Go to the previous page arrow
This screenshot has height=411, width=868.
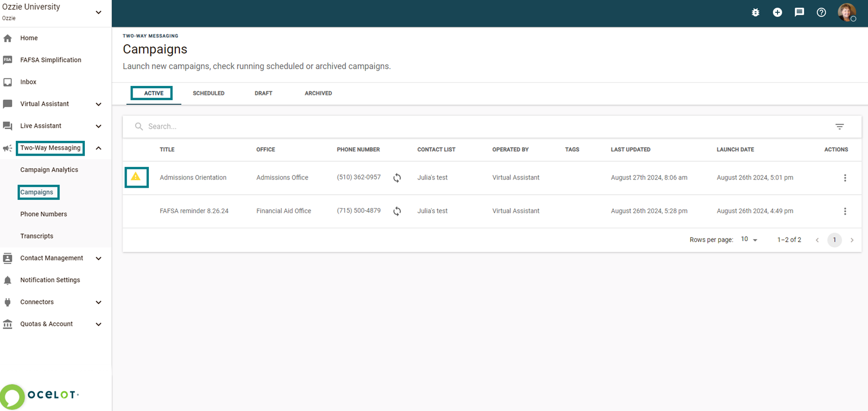(x=817, y=240)
